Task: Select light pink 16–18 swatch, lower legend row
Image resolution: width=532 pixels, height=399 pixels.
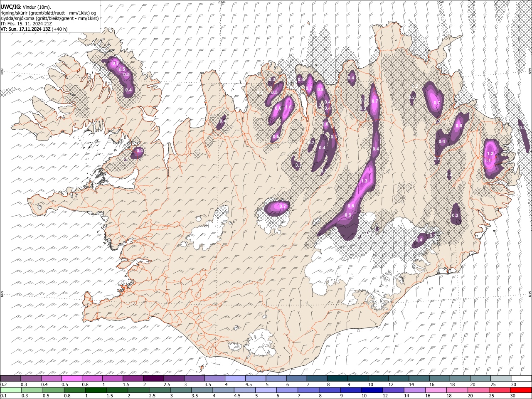Action: [436, 390]
